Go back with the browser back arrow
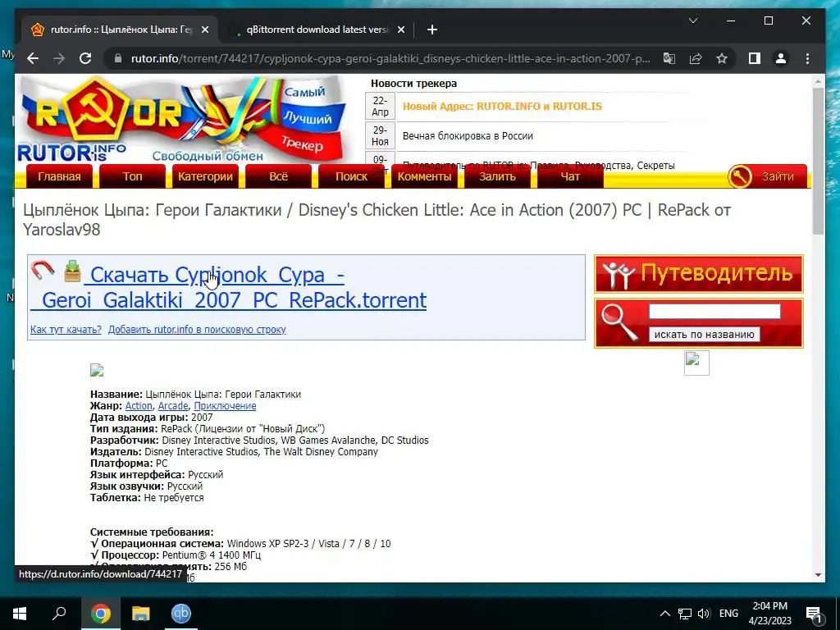 coord(33,58)
